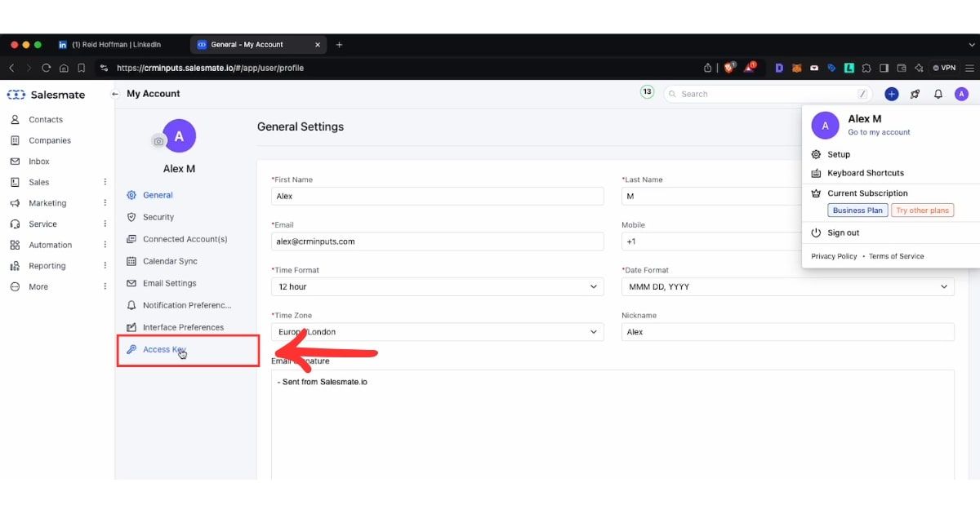Select the General settings section
The image size is (980, 514).
coord(158,195)
